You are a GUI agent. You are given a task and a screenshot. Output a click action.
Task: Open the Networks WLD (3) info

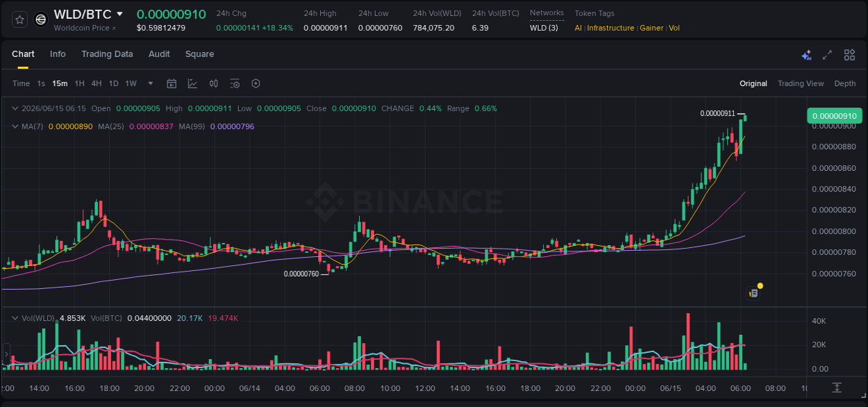coord(544,28)
